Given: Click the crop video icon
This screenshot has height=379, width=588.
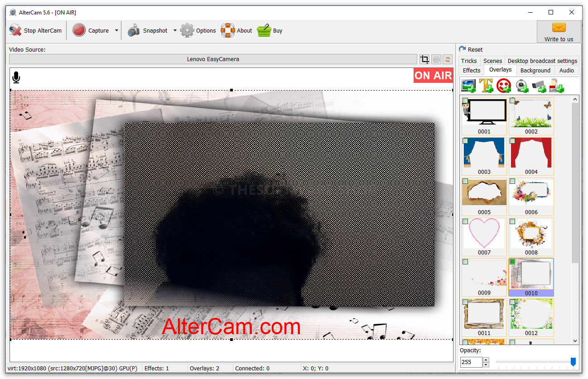Looking at the screenshot, I should 424,59.
